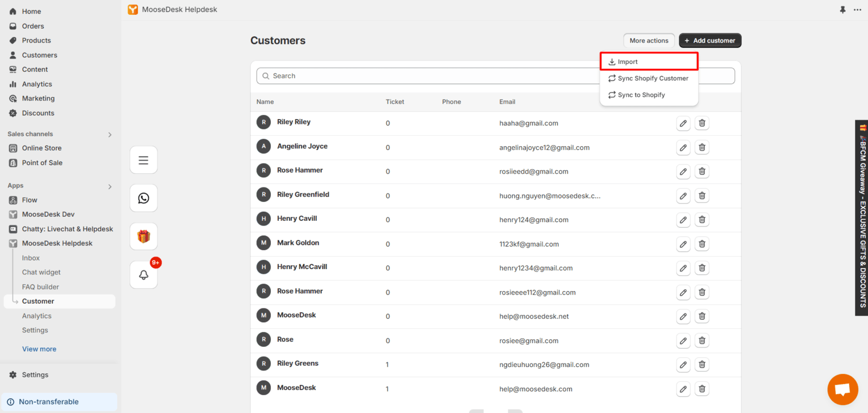Click ticket count 1 for Riley Greens
Screen dimensions: 868x413
pos(387,365)
